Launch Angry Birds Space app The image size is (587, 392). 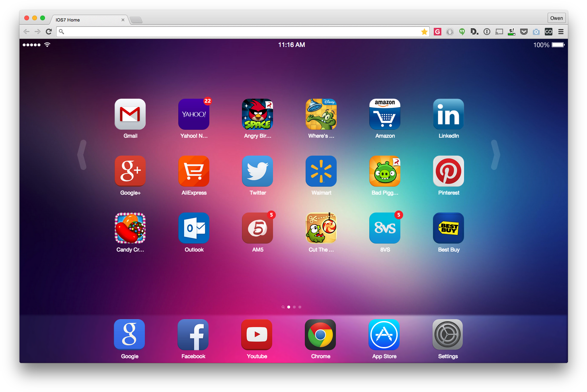(257, 114)
